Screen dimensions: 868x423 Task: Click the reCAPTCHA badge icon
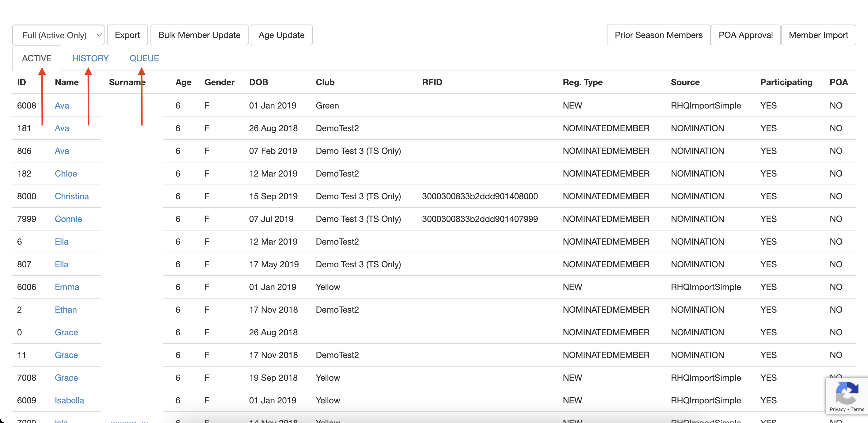click(847, 392)
